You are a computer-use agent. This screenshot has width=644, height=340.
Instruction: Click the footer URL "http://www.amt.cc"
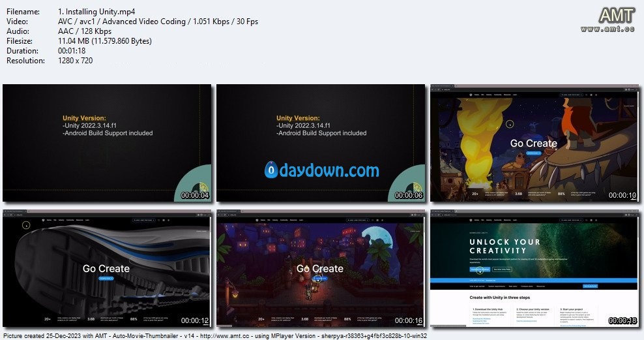(x=225, y=336)
